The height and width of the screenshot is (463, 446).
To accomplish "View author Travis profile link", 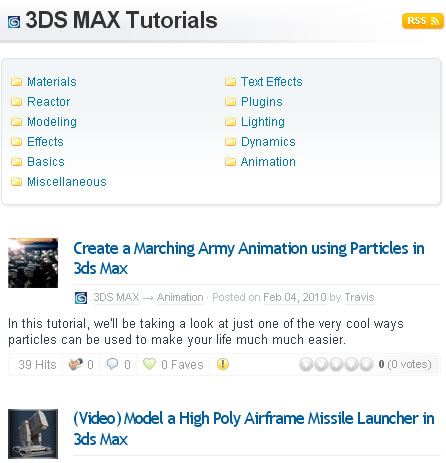I will click(359, 297).
